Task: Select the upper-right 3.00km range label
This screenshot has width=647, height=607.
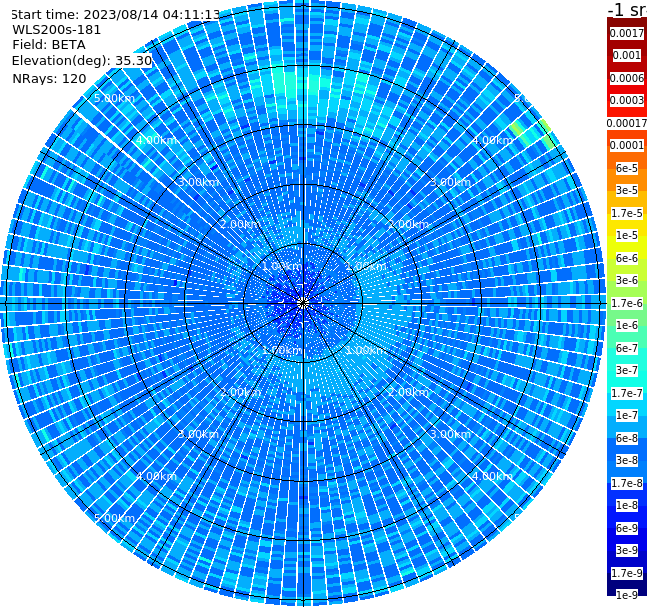Action: 450,182
